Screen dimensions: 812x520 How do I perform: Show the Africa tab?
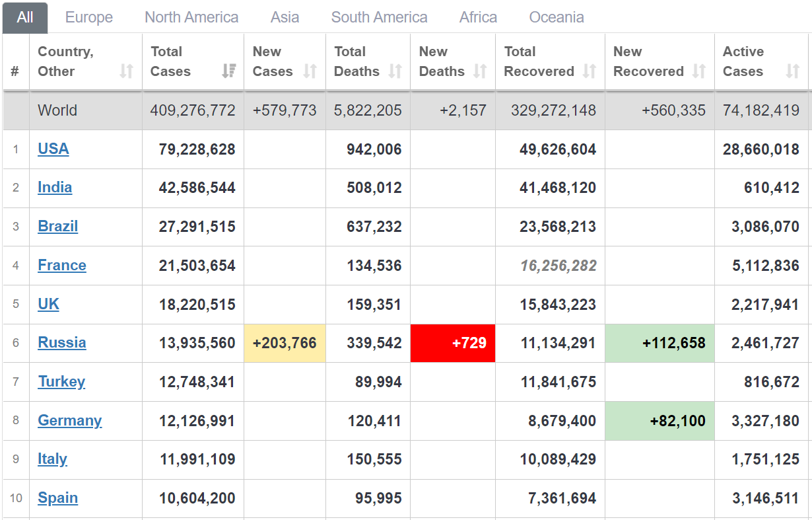pyautogui.click(x=478, y=18)
